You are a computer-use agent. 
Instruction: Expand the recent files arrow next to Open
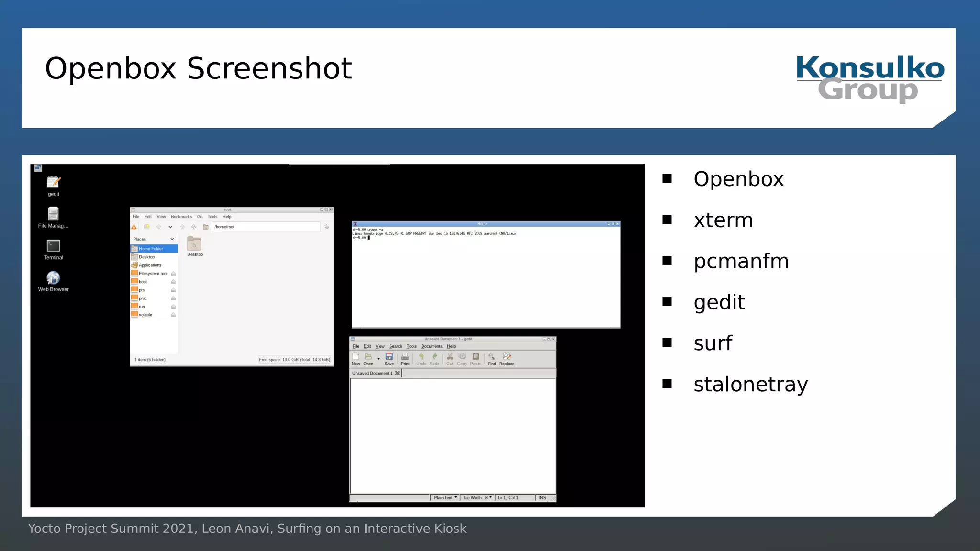coord(379,358)
